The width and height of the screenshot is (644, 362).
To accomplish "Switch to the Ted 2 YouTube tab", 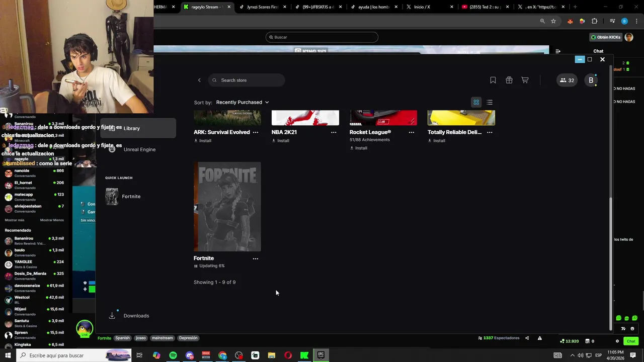I will tap(485, 7).
